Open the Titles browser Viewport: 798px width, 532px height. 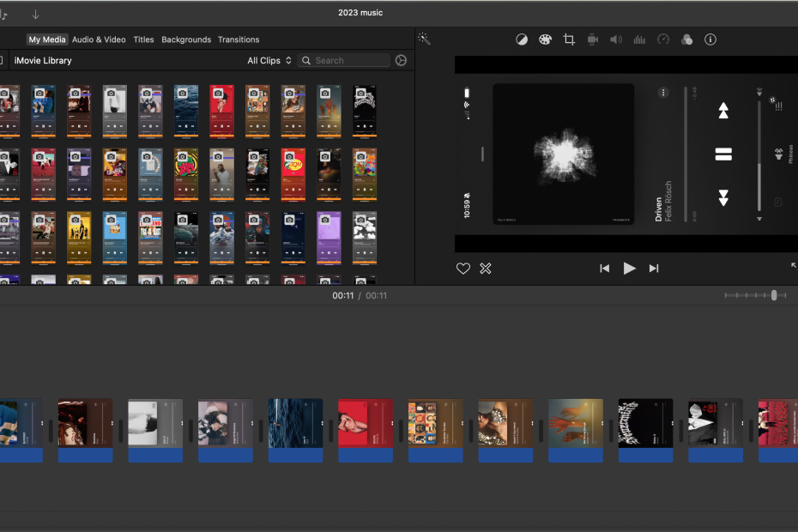(x=143, y=39)
